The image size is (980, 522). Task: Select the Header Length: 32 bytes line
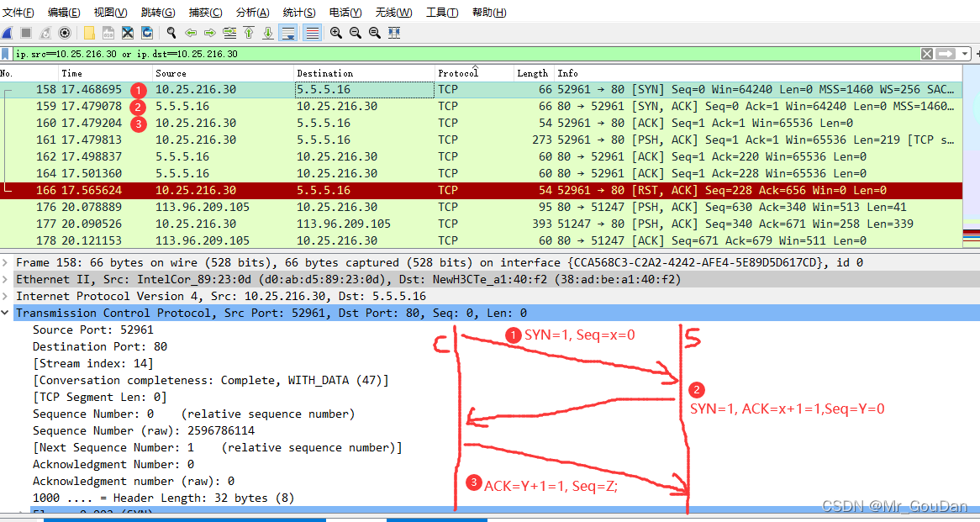tap(164, 498)
